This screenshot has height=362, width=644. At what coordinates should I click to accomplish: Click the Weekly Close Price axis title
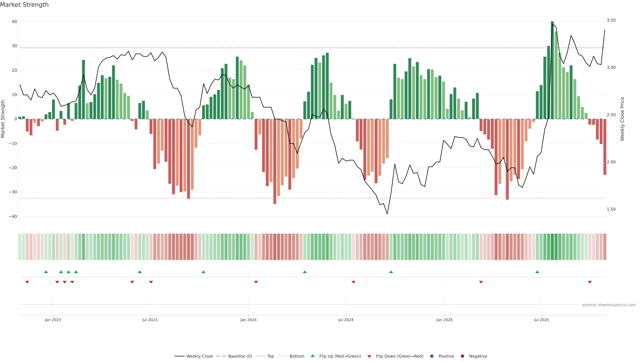[x=622, y=119]
